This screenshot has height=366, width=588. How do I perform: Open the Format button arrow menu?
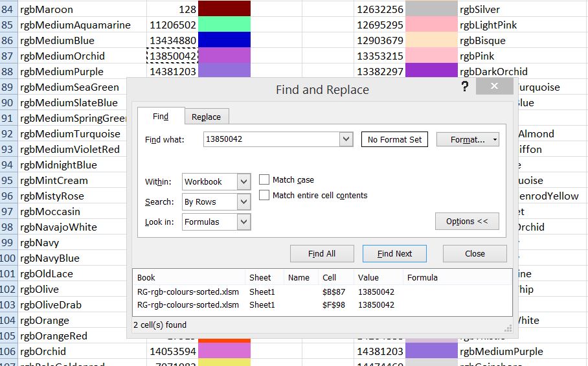(x=495, y=139)
